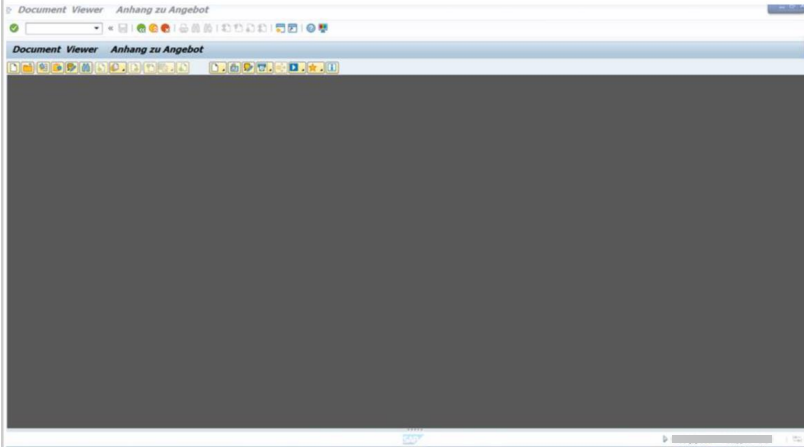The width and height of the screenshot is (804, 447).
Task: Open the yellow star Favorites dropdown
Action: click(315, 68)
